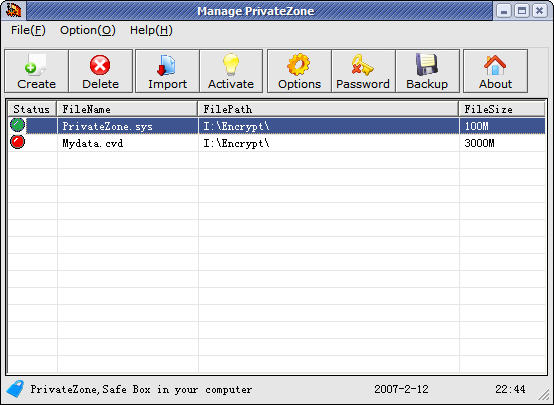
Task: Click the Backup floppy disk button
Action: coord(428,71)
